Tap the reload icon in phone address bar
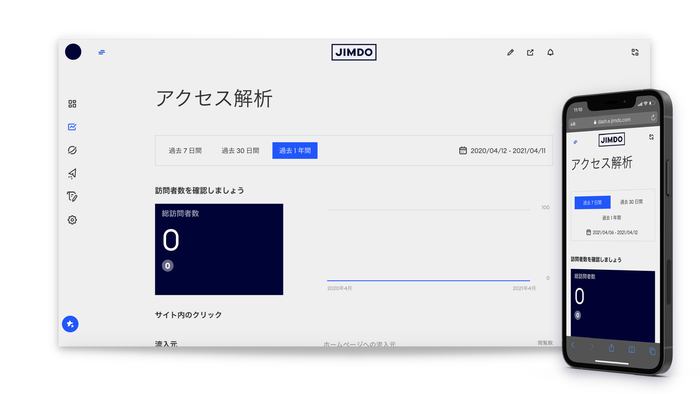The height and width of the screenshot is (394, 700). [653, 118]
